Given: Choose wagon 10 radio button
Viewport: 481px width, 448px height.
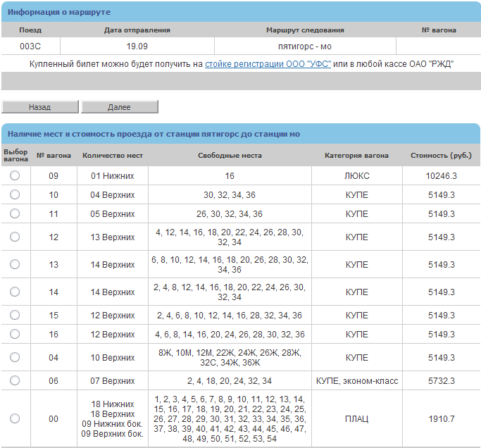Looking at the screenshot, I should [x=15, y=194].
